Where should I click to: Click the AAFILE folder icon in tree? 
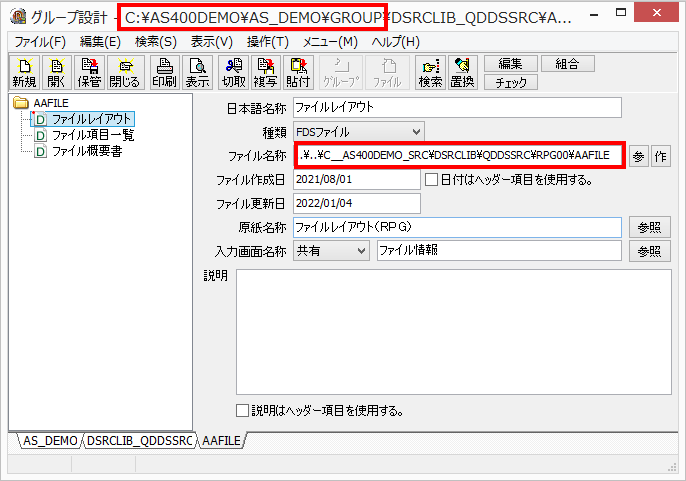pyautogui.click(x=21, y=103)
